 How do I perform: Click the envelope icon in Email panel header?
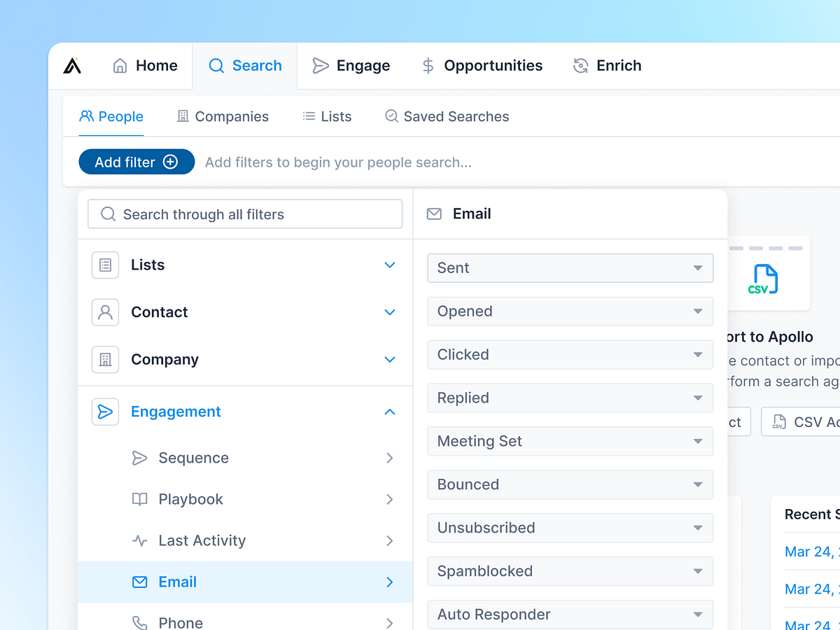click(434, 214)
